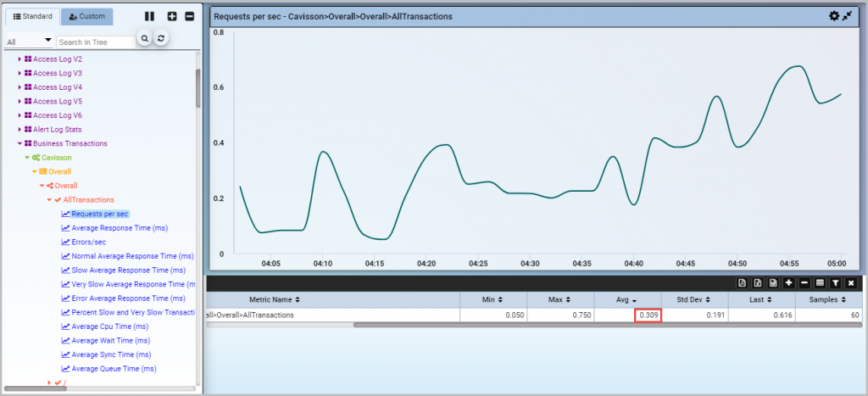Expand the Alert Log Stats node

tap(20, 130)
